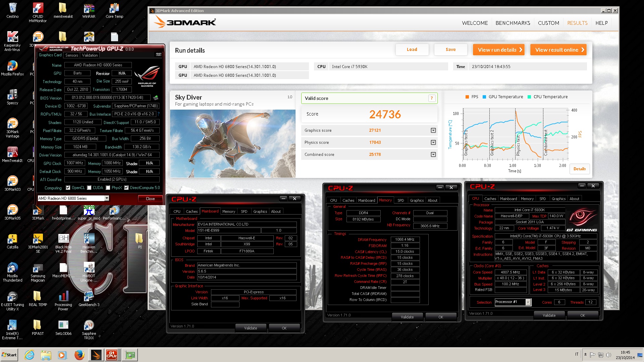Save the BIOS using the GPU-Z chip icon

tap(156, 98)
